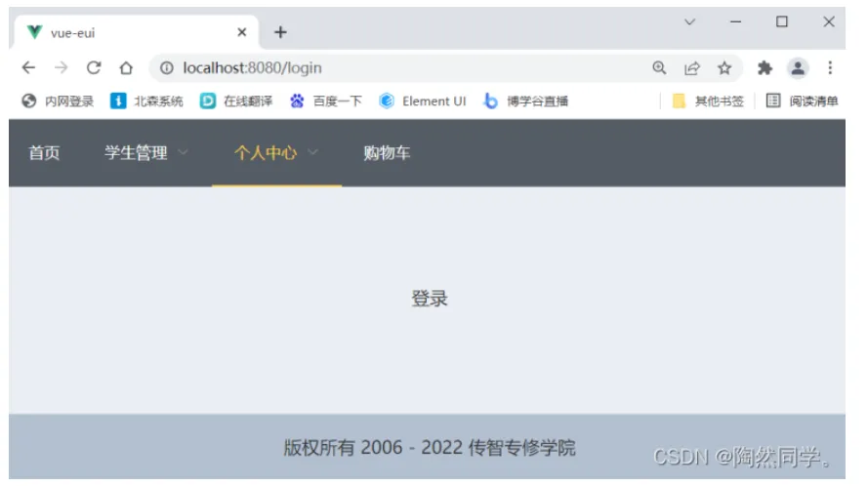Close the vue-eui tab
The height and width of the screenshot is (486, 868).
coord(242,32)
